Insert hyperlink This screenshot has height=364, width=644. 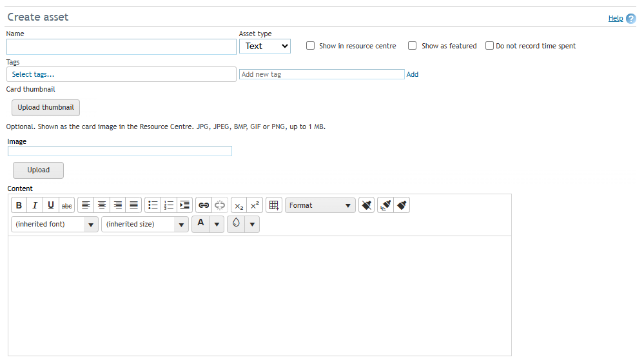tap(204, 205)
